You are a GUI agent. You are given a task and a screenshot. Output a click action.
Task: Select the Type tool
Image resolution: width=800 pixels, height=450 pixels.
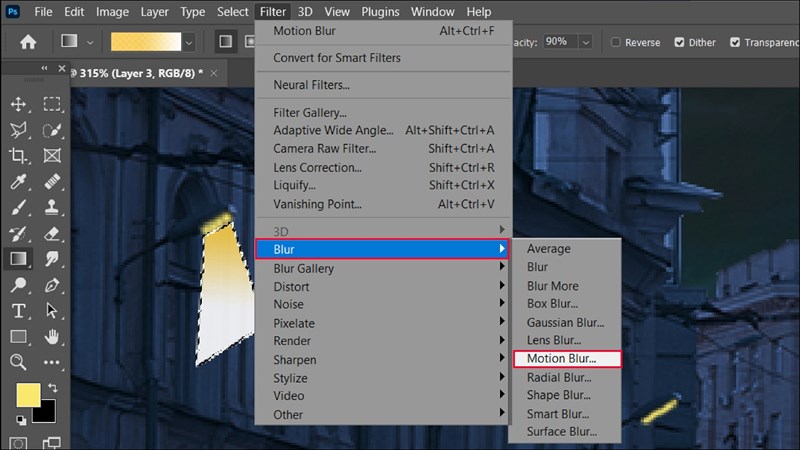click(x=18, y=311)
